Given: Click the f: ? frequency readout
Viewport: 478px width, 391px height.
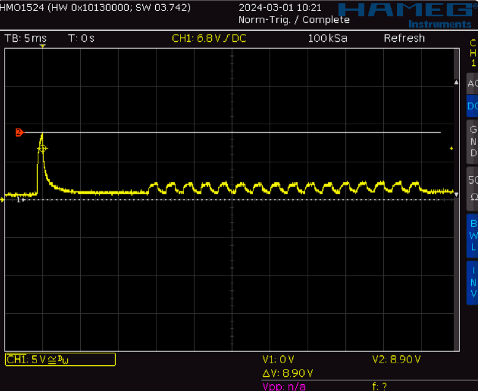Looking at the screenshot, I should click(x=379, y=387).
